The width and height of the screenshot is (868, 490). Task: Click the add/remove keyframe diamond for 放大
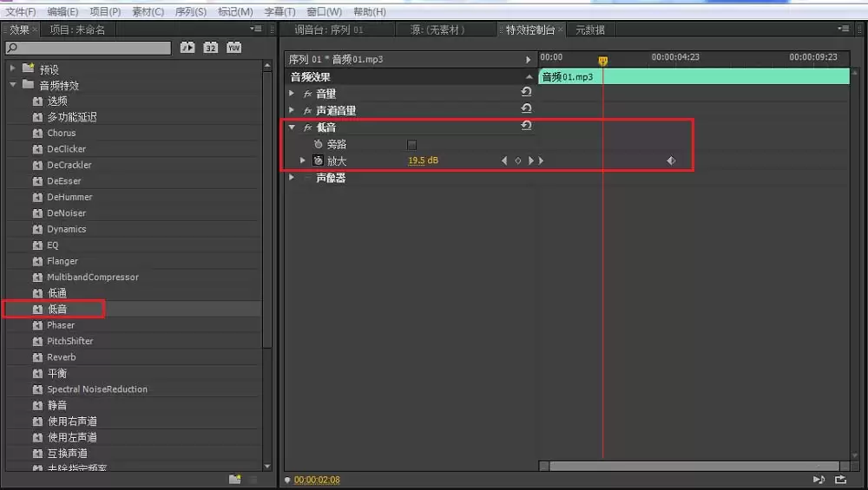coord(517,160)
